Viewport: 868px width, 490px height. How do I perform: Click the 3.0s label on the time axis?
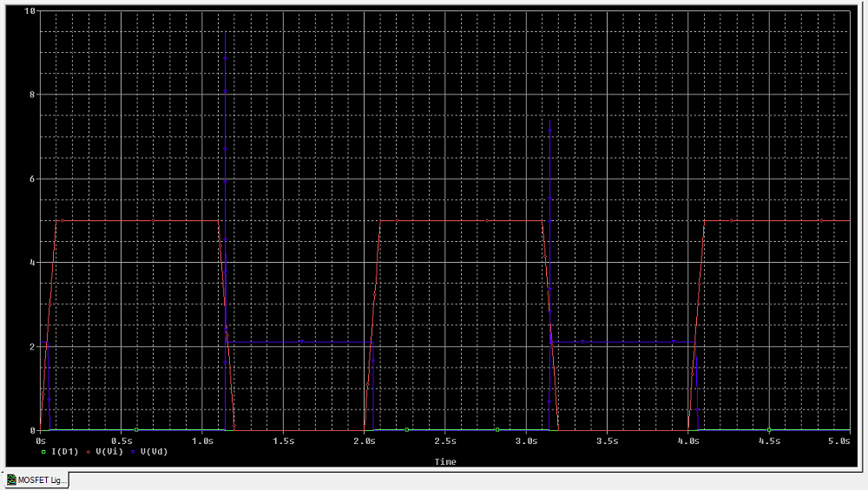tap(527, 441)
